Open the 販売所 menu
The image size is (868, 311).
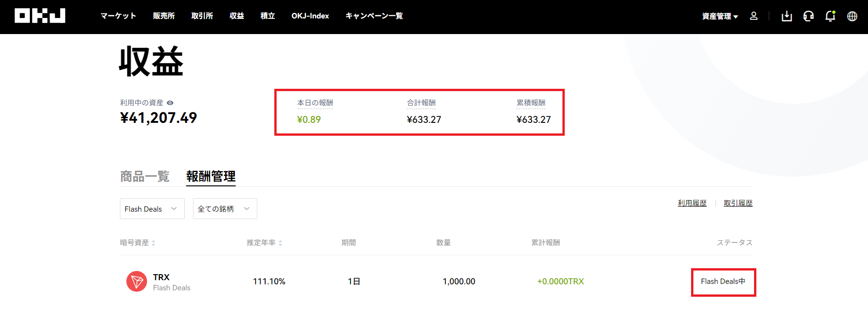164,16
